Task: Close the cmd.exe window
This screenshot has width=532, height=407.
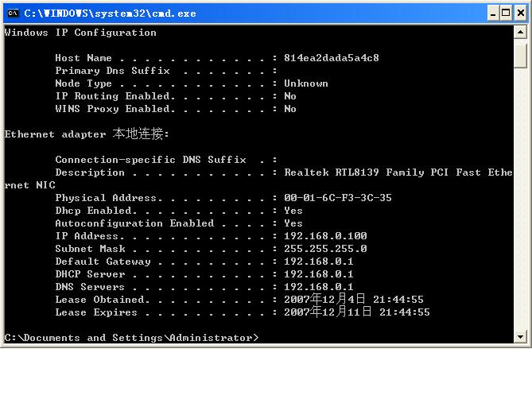Action: click(520, 14)
